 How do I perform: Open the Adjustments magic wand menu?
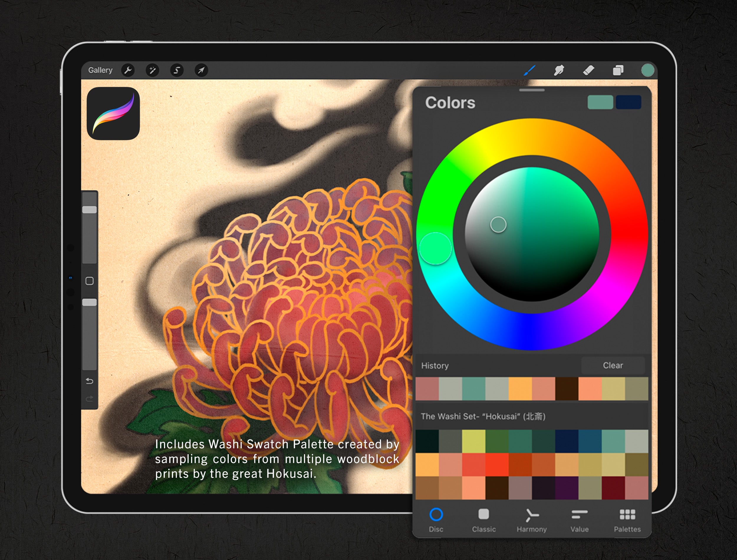[152, 70]
